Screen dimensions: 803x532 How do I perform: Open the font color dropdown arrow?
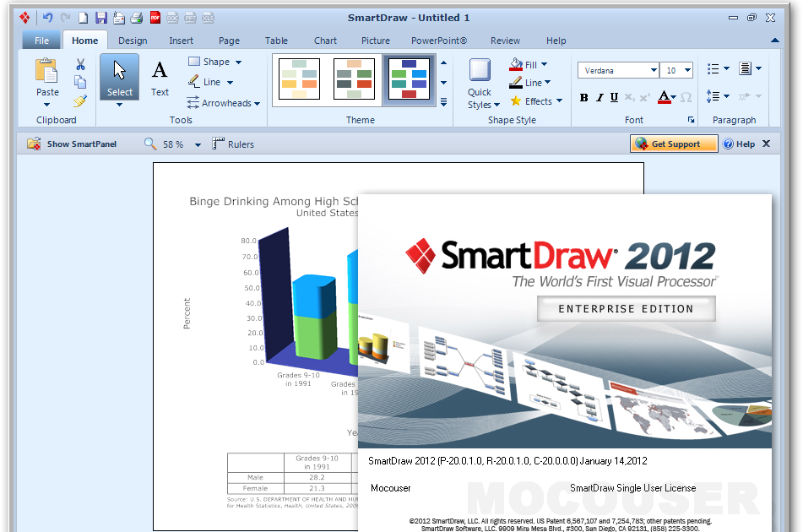674,97
